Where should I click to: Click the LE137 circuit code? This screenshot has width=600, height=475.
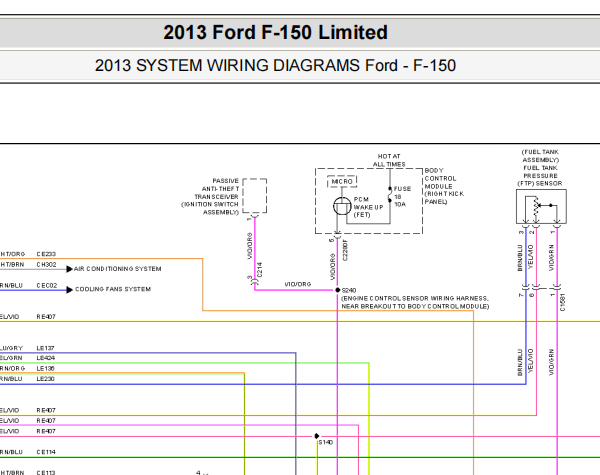pos(45,348)
